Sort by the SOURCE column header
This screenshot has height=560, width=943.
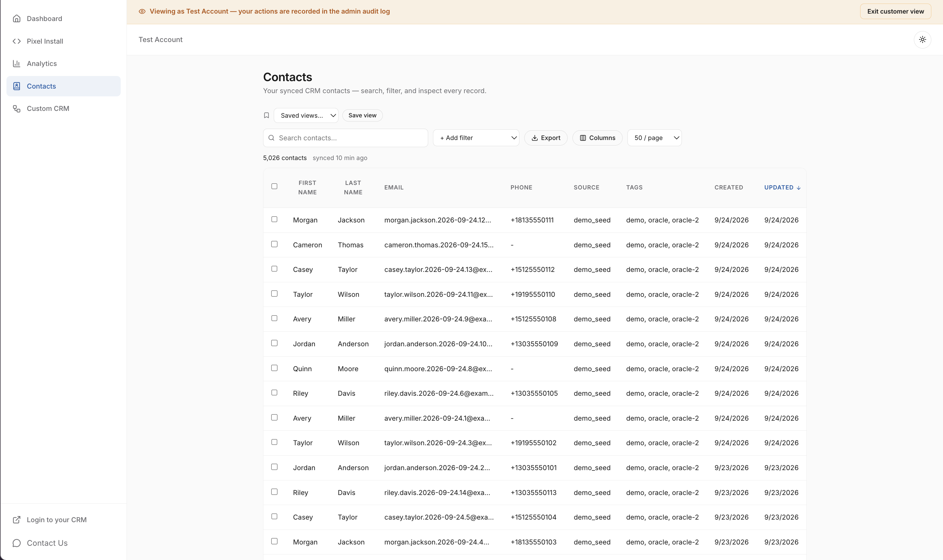point(586,188)
